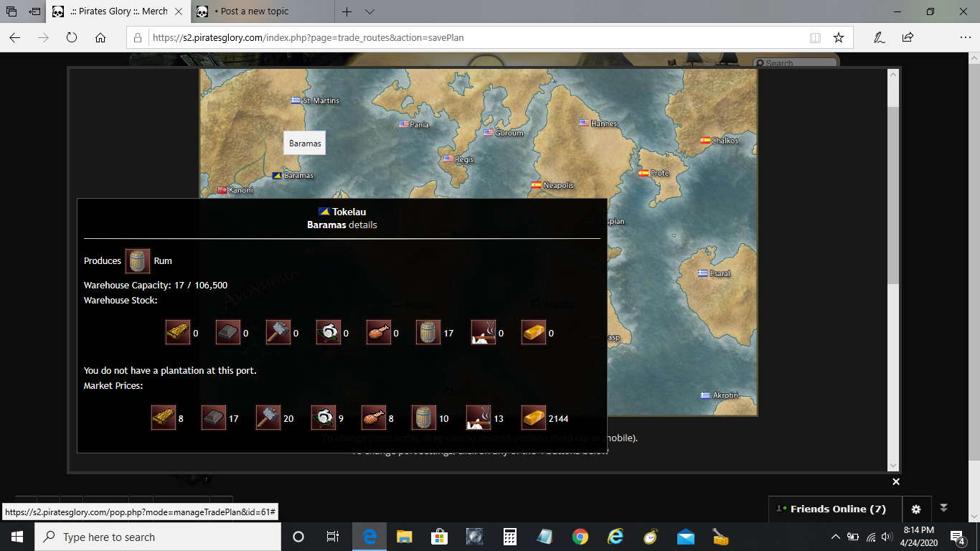Click the gold bar icon under Market Prices
This screenshot has width=980, height=551.
pyautogui.click(x=533, y=418)
